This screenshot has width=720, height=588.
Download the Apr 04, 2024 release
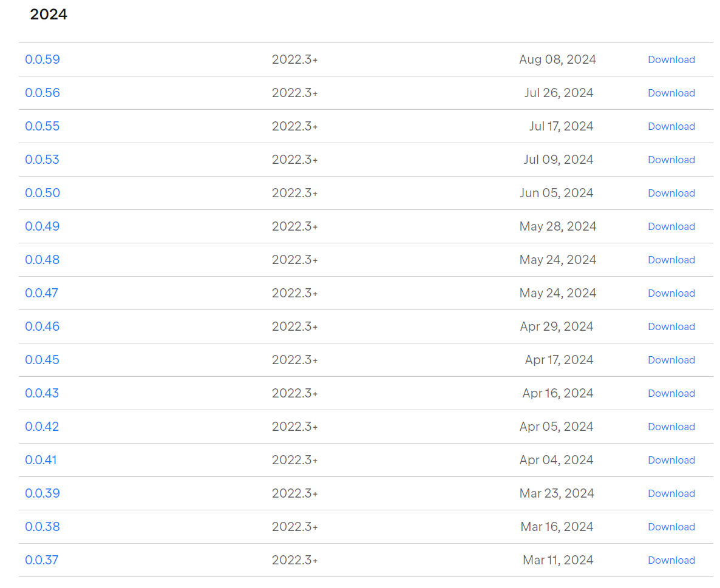pos(671,460)
